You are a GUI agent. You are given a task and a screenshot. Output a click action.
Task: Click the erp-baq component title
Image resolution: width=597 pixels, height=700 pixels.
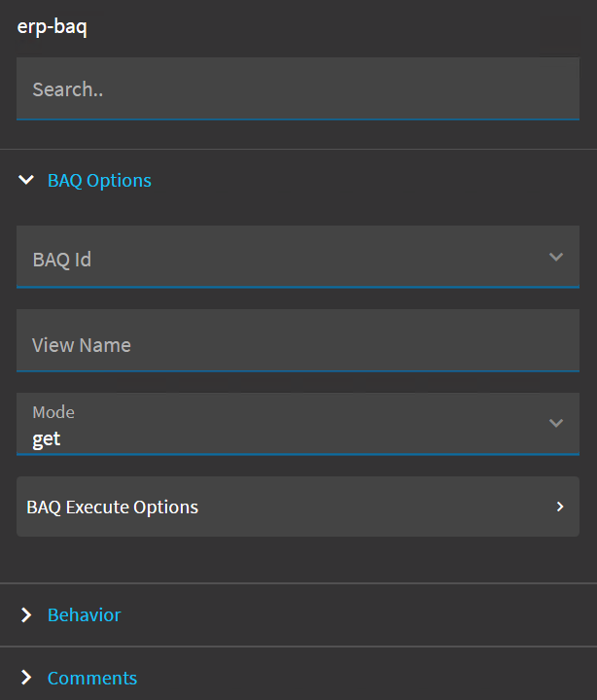point(52,27)
